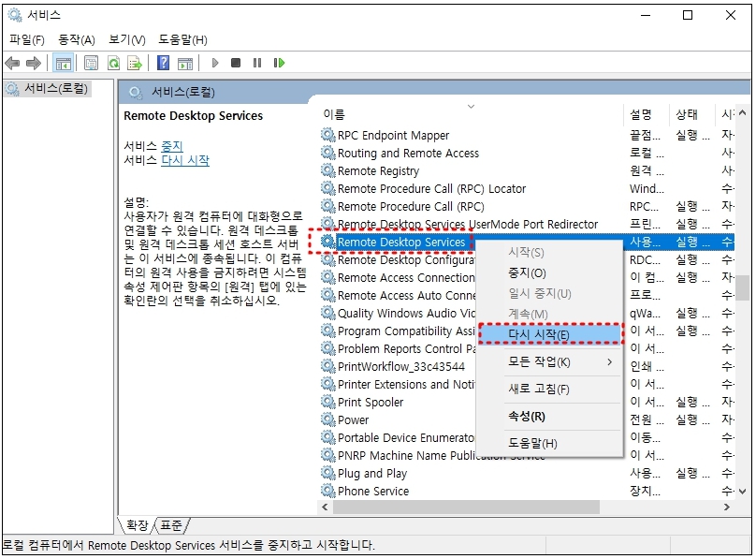Click the horizontal scrollbar left arrow

pyautogui.click(x=325, y=507)
